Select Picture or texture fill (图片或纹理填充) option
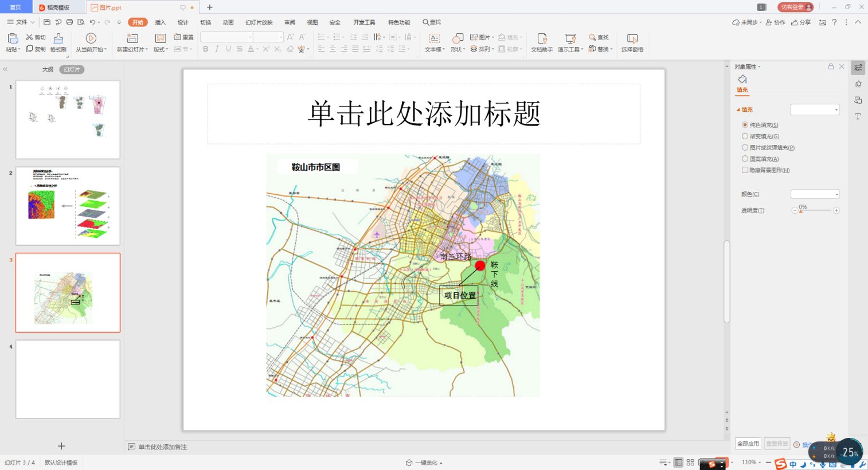This screenshot has width=868, height=470. pyautogui.click(x=745, y=147)
